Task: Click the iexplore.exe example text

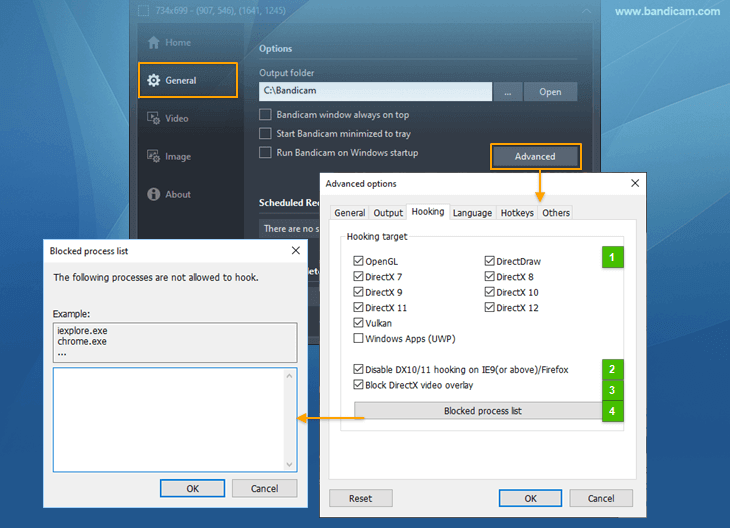Action: coord(82,331)
